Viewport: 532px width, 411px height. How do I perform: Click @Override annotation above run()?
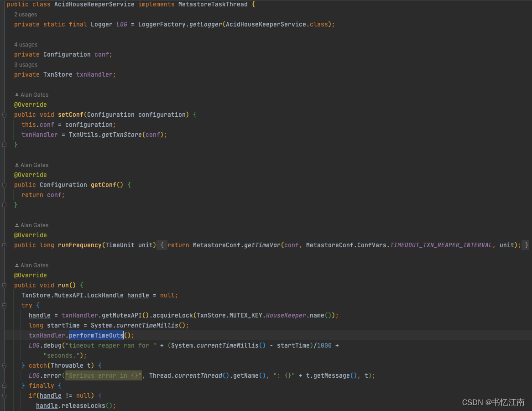pyautogui.click(x=31, y=276)
